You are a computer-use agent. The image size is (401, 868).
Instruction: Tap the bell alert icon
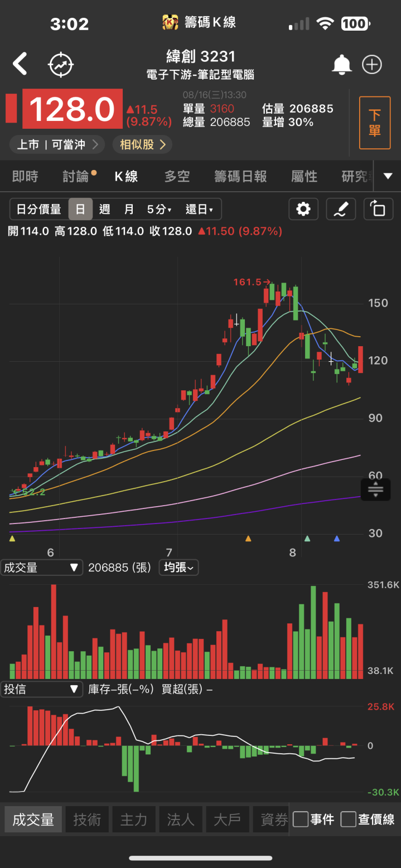341,65
